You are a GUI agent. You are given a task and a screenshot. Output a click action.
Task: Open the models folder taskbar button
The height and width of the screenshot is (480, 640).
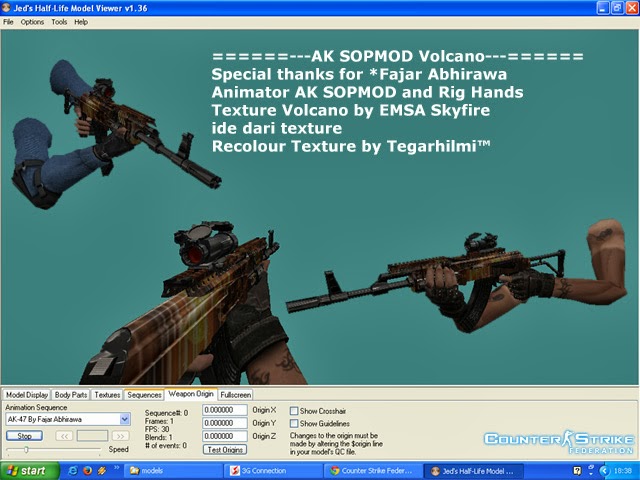[173, 471]
